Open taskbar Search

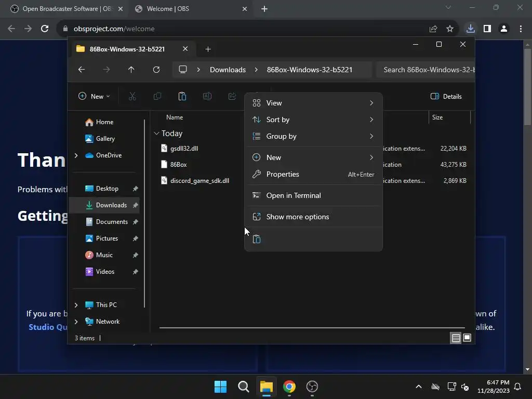[x=243, y=387]
